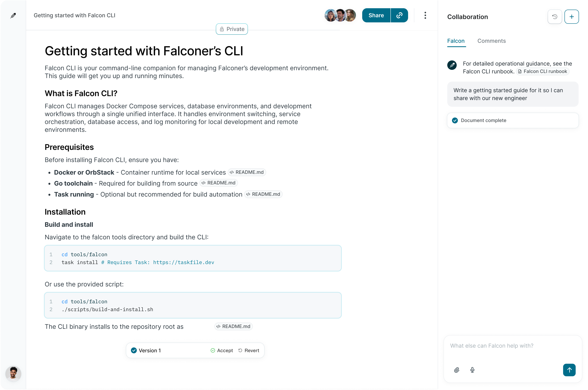Start new chat with the plus icon
588x390 pixels.
tap(572, 17)
